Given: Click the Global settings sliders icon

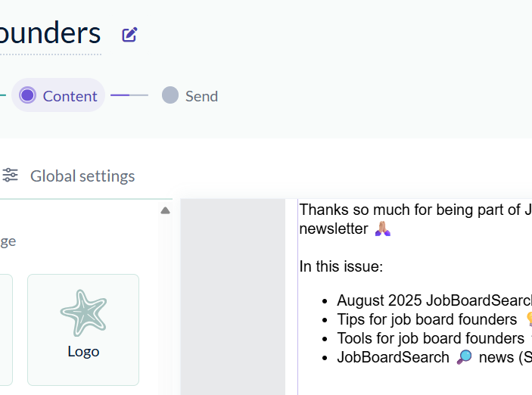Looking at the screenshot, I should pos(11,176).
